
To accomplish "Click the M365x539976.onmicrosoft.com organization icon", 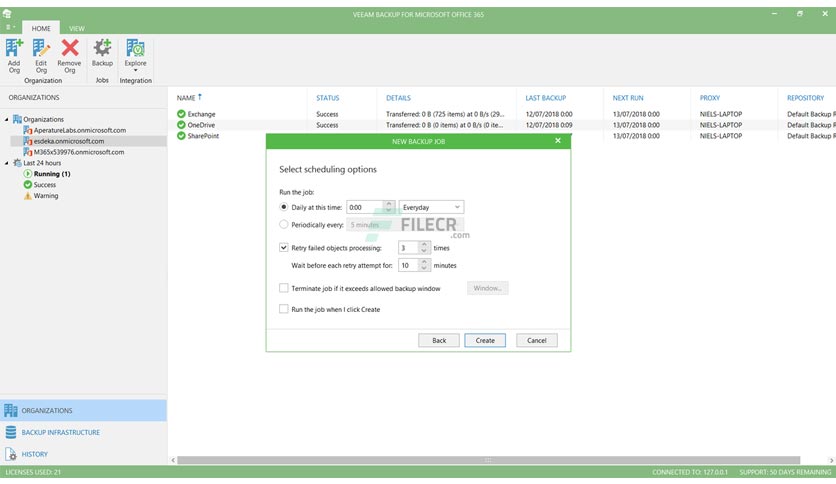I will (x=28, y=152).
